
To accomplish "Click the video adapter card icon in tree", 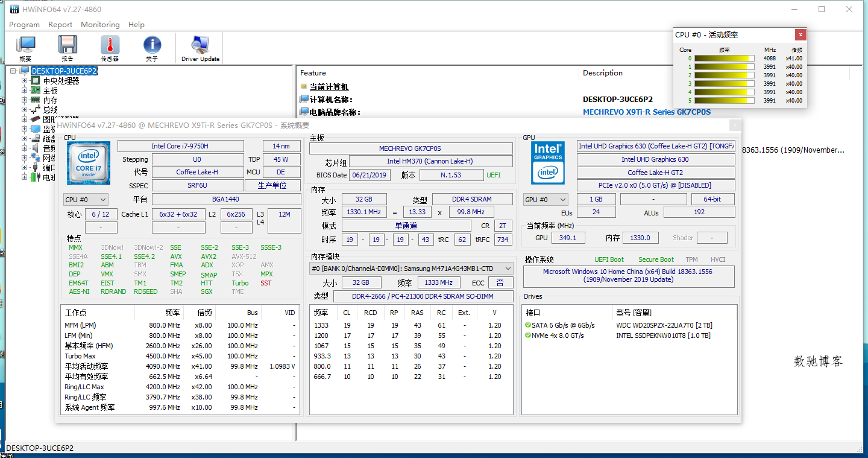I will 36,119.
